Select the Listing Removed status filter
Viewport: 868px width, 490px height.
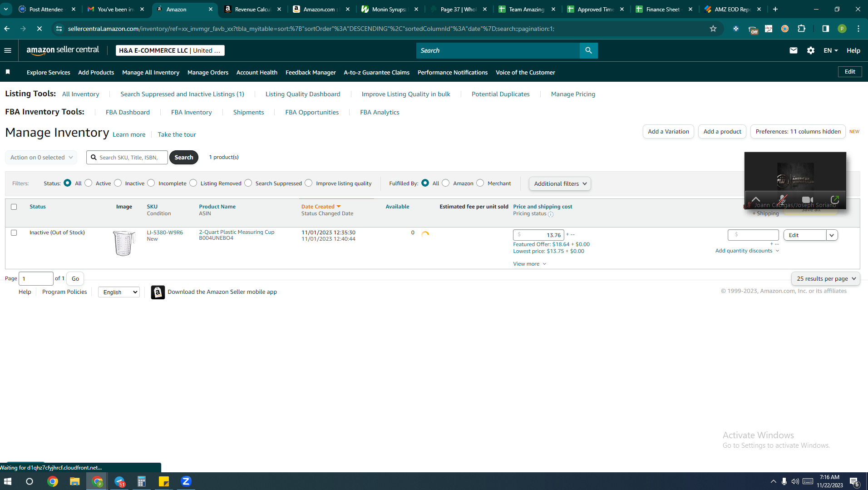pyautogui.click(x=193, y=183)
